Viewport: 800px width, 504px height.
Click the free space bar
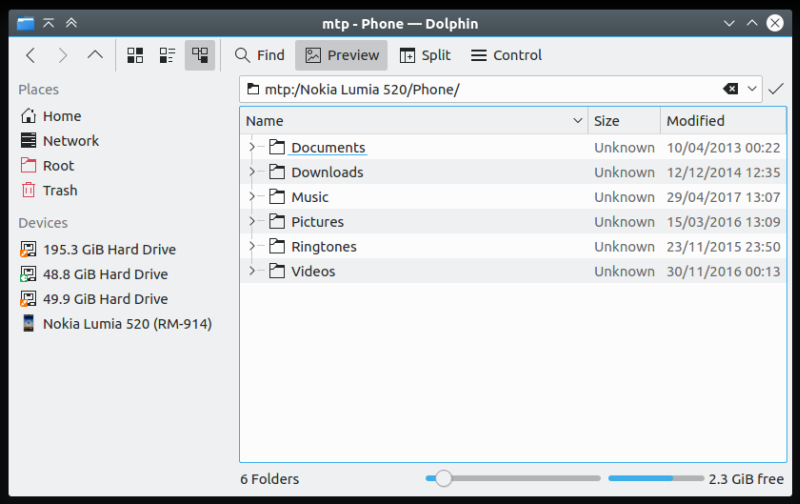pos(656,478)
